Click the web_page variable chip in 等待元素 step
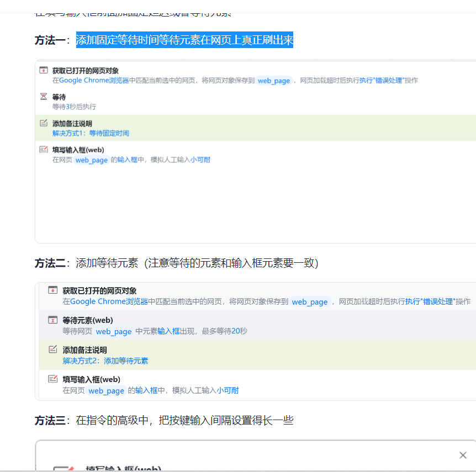 click(x=114, y=332)
